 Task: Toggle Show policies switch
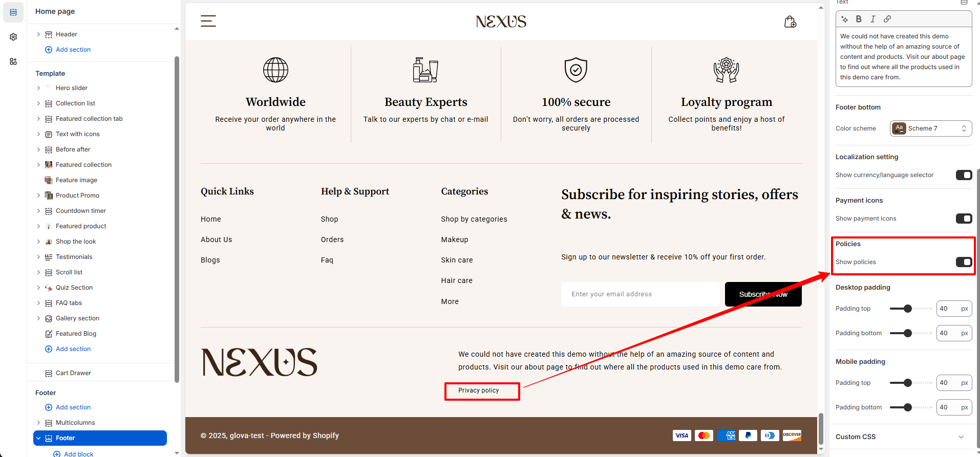coord(963,262)
